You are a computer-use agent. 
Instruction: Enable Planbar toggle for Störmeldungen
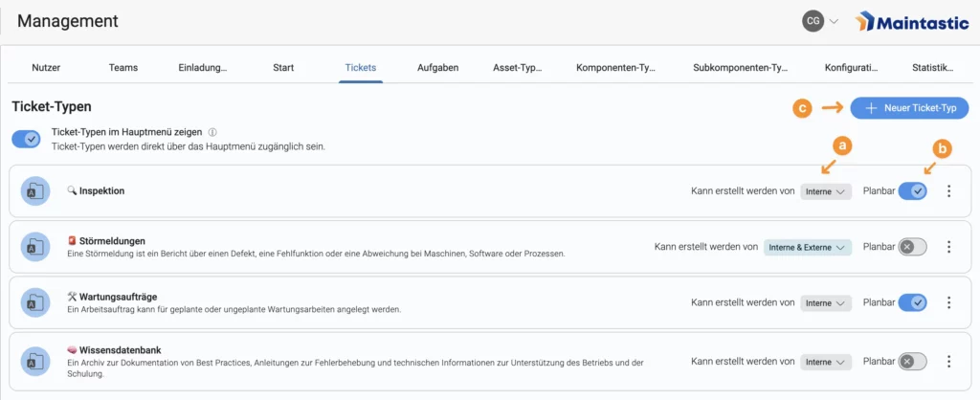pos(912,247)
